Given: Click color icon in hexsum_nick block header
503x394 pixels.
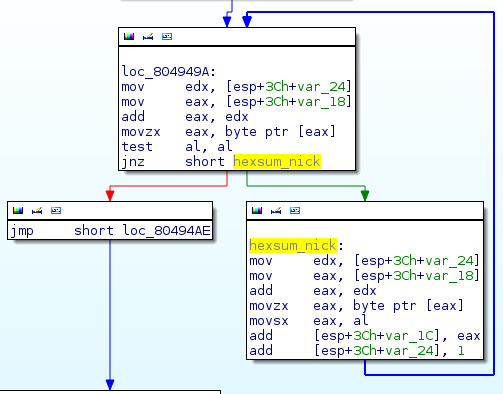Looking at the screenshot, I should click(257, 211).
